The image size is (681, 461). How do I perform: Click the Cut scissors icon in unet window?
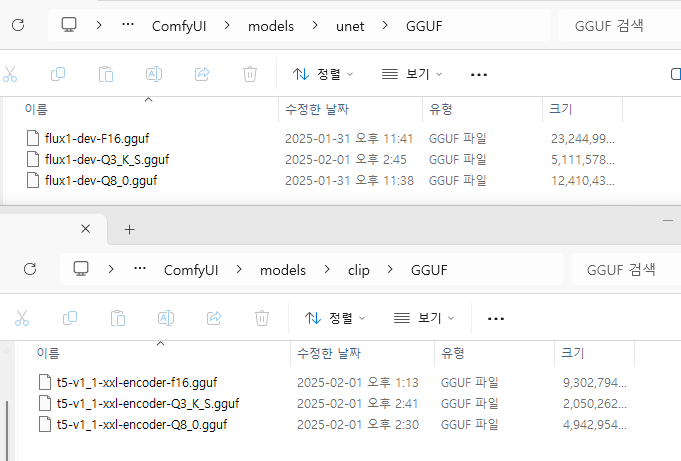click(10, 74)
